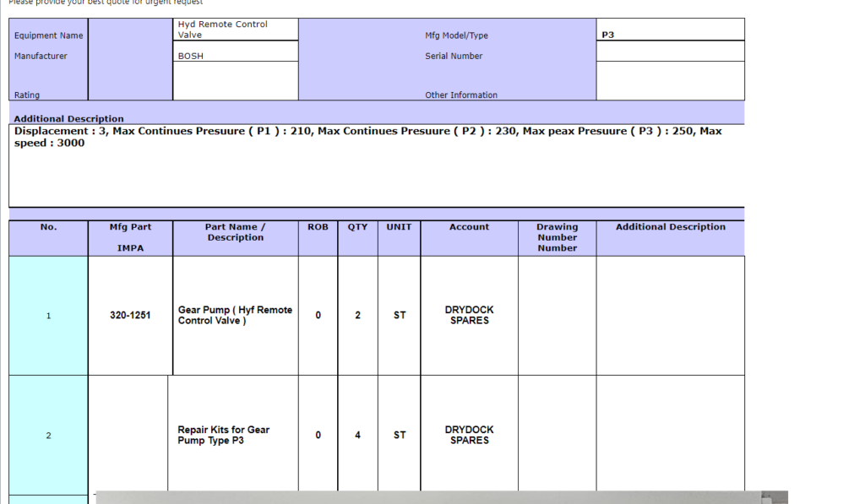Viewport: 865px width, 504px height.
Task: Click the Drawing Number column header
Action: point(557,237)
